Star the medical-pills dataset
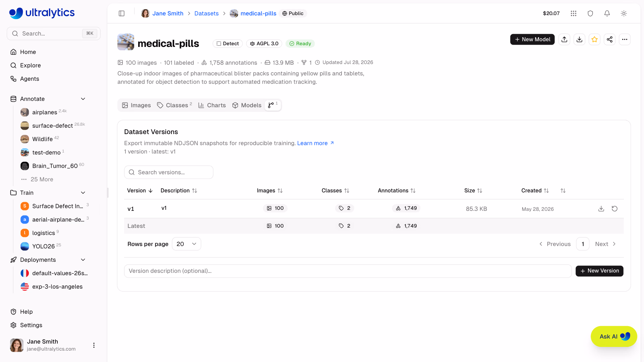Viewport: 644px width, 362px height. pyautogui.click(x=595, y=40)
